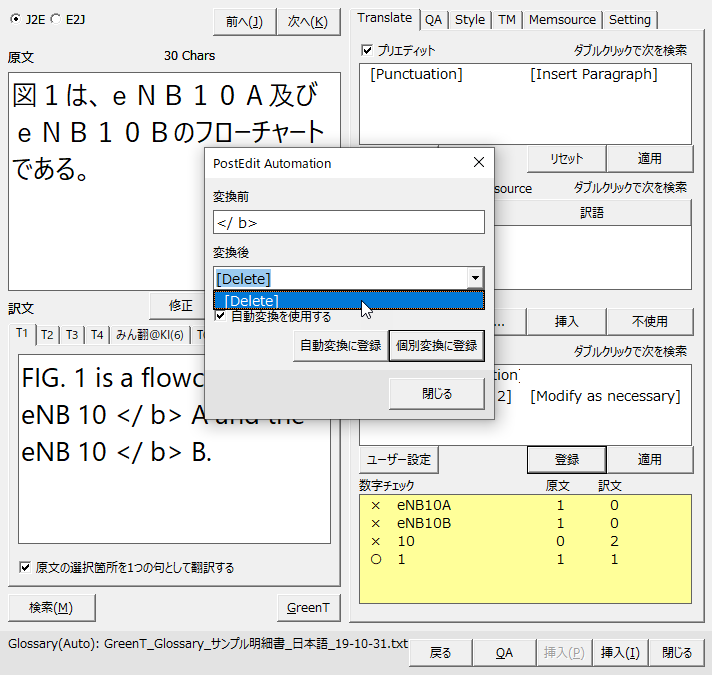Viewport: 712px width, 675px height.
Task: Click the 個別変換に登録 button
Action: (436, 346)
